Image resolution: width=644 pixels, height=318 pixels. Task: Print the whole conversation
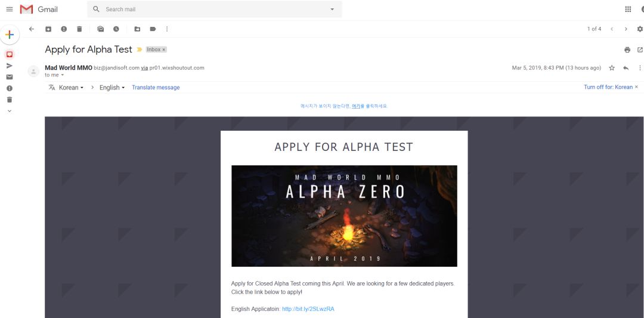627,50
